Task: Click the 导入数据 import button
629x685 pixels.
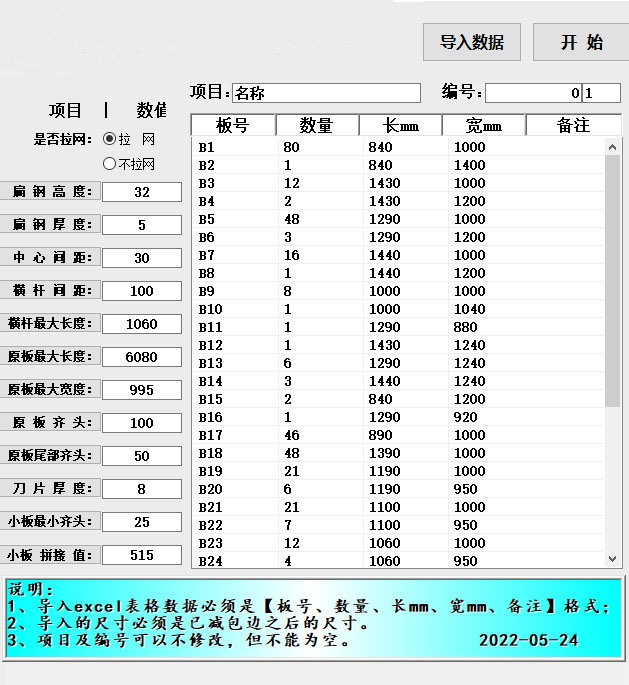Action: click(472, 42)
